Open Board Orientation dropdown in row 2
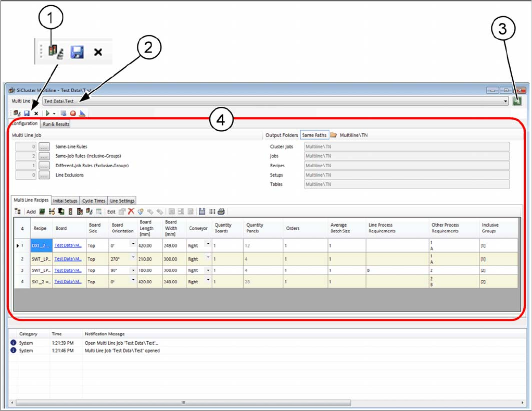The width and height of the screenshot is (532, 411). point(132,257)
